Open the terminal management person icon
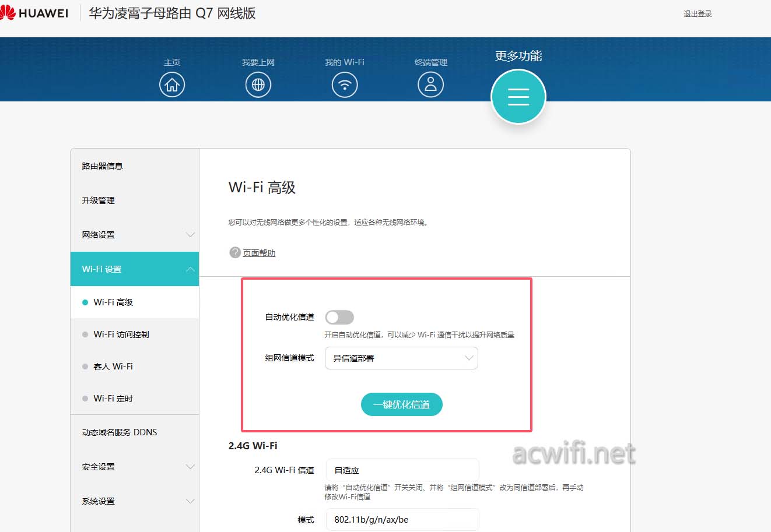771x532 pixels. point(430,85)
